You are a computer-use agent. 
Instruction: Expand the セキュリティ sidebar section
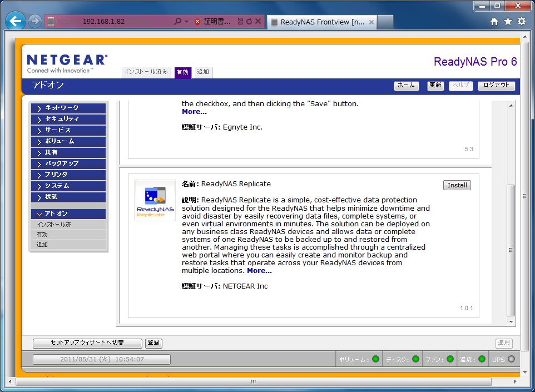[68, 119]
